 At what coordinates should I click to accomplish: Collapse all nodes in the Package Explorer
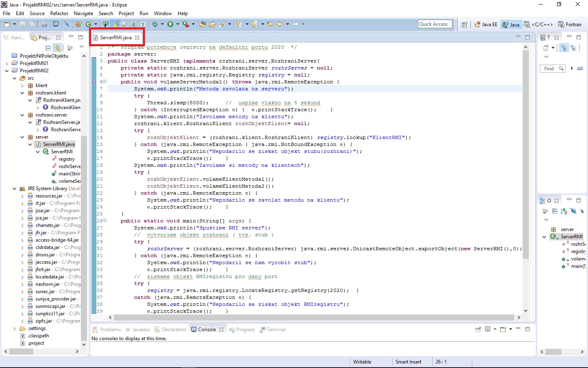tap(48, 48)
